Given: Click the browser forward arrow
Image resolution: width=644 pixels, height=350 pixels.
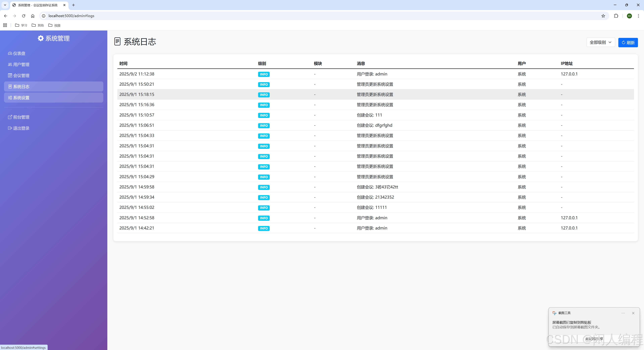Looking at the screenshot, I should click(x=14, y=16).
